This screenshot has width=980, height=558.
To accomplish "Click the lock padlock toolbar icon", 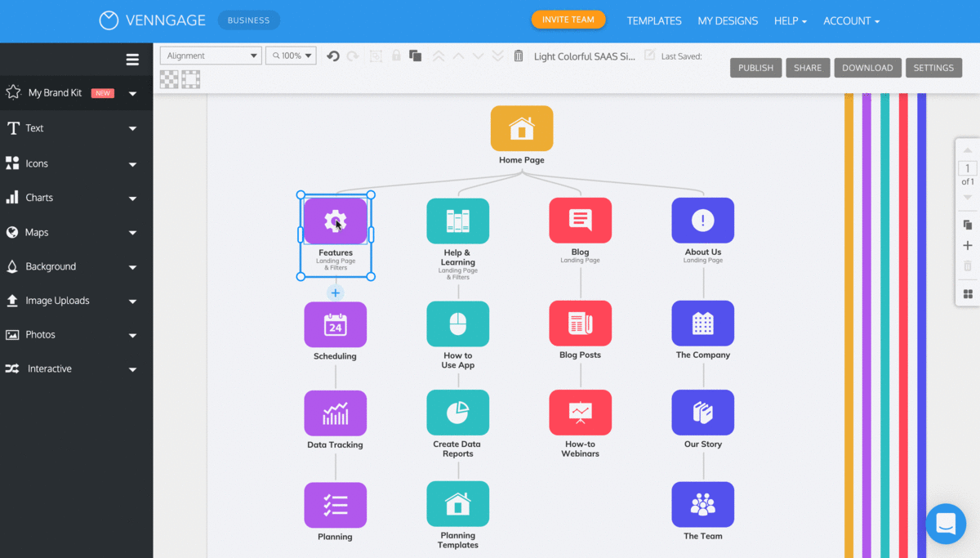I will [396, 56].
